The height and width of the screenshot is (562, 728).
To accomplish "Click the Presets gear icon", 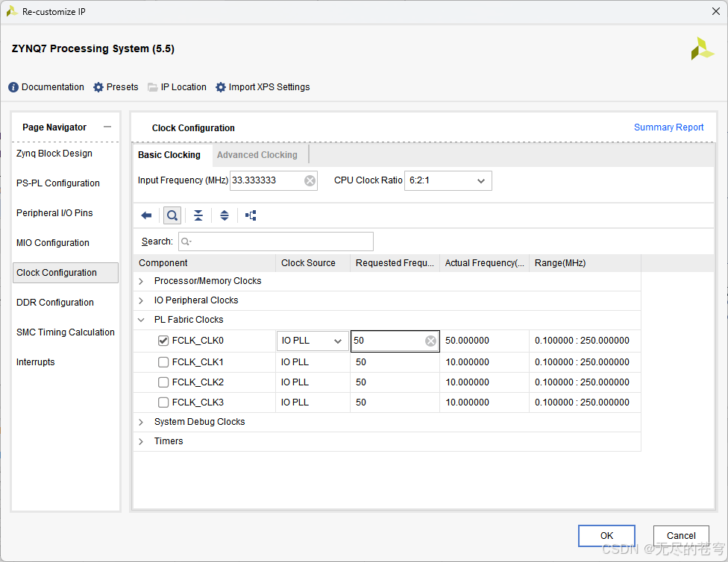I will [x=98, y=87].
